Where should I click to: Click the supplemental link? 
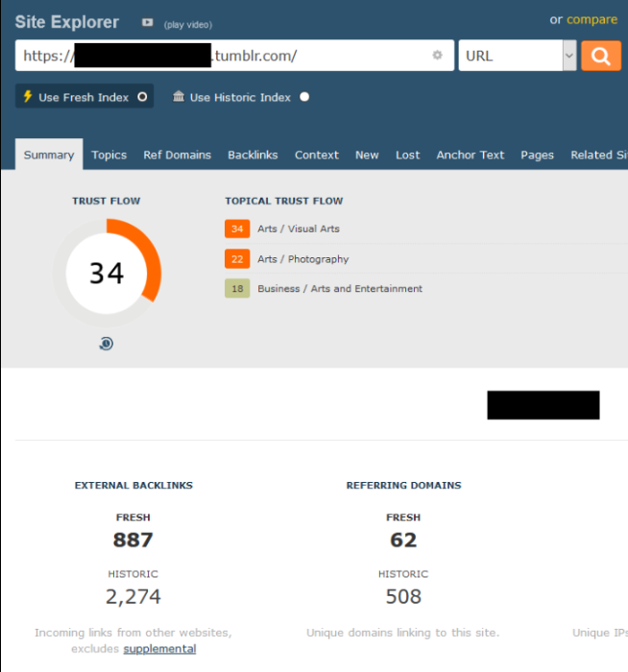[160, 648]
